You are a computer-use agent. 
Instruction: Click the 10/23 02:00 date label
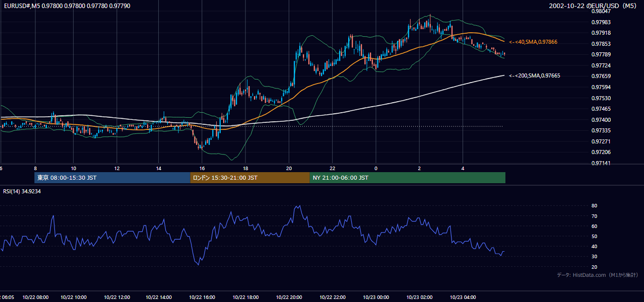(x=419, y=297)
